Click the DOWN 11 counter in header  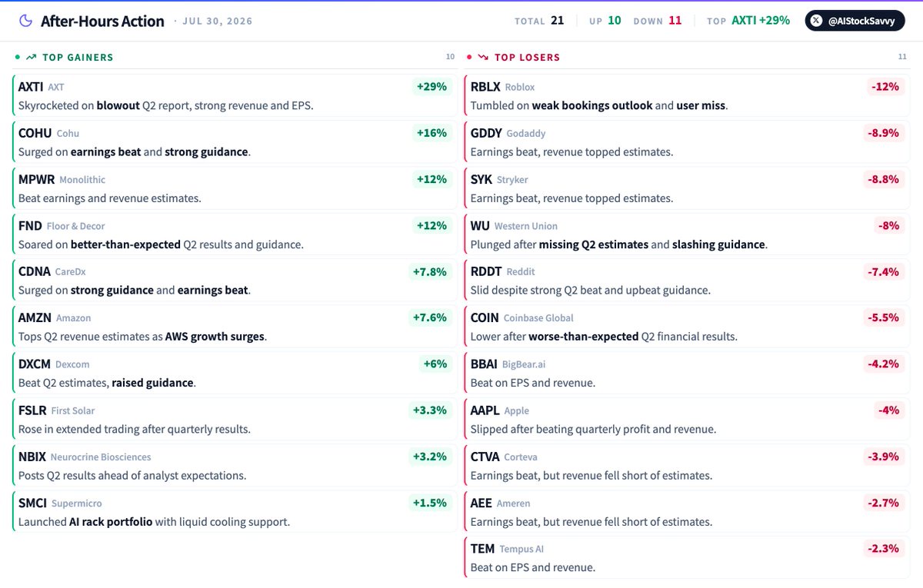pos(657,21)
